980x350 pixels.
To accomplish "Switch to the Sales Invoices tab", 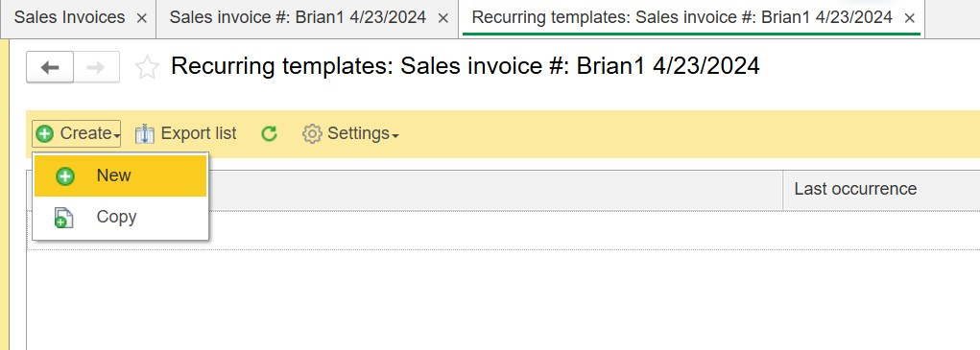I will [69, 17].
